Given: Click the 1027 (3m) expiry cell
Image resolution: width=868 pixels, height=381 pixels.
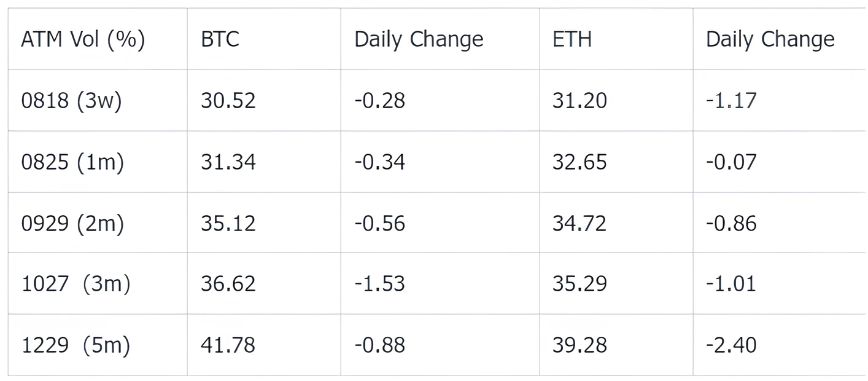Looking at the screenshot, I should [x=76, y=284].
